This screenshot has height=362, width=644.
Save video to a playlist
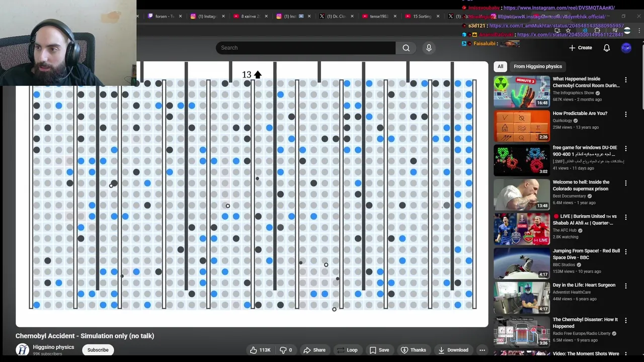pos(379,350)
